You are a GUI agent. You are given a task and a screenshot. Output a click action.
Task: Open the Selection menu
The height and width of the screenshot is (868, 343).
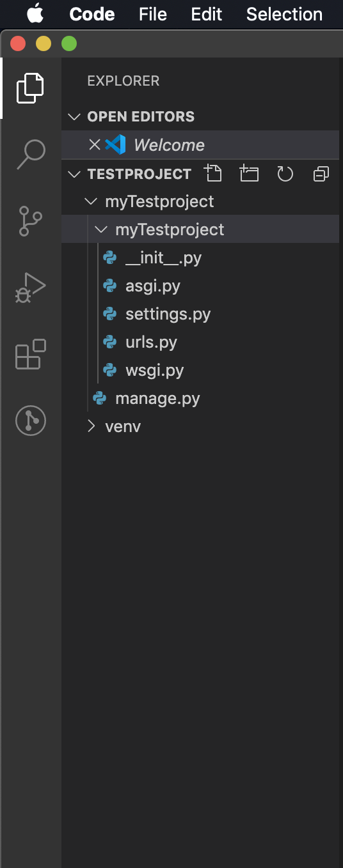coord(284,14)
